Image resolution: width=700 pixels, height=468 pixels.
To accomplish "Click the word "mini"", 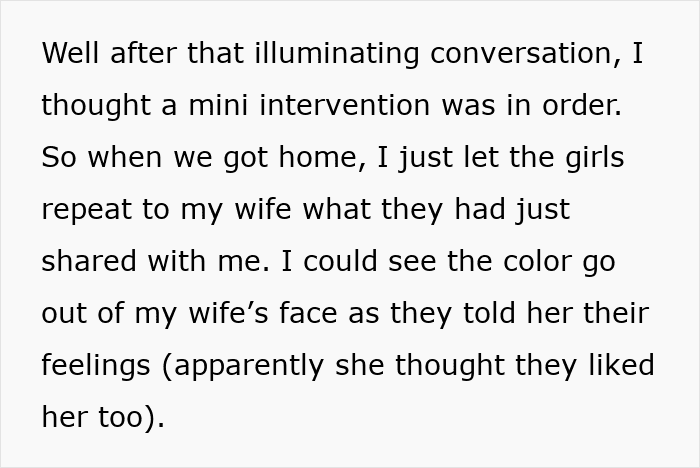I will click(209, 106).
